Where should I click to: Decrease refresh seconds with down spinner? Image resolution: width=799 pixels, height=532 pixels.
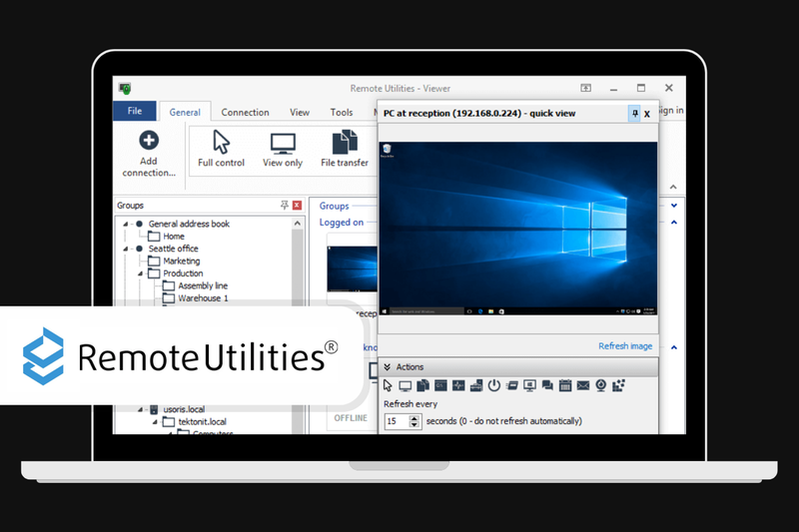(x=414, y=424)
